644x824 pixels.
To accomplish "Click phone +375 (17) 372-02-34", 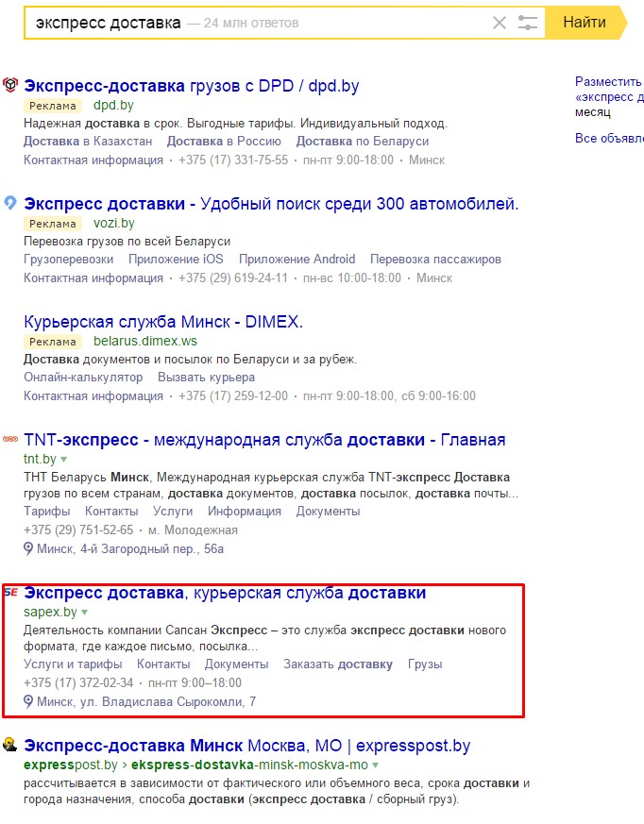I will click(79, 683).
